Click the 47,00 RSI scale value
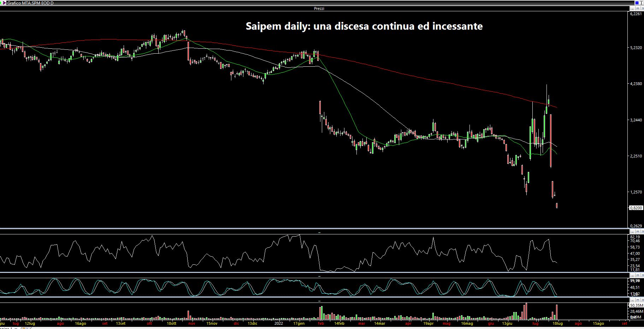Viewport: 644px width, 329px height. pyautogui.click(x=635, y=253)
